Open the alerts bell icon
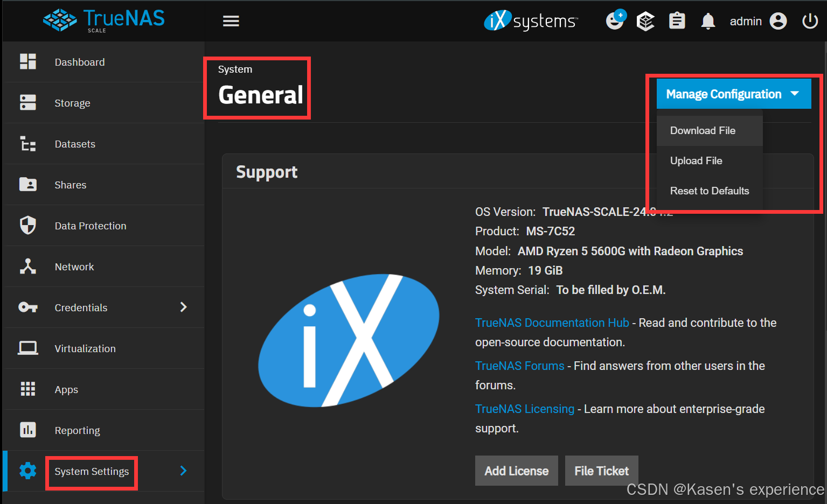The image size is (827, 504). click(x=708, y=21)
